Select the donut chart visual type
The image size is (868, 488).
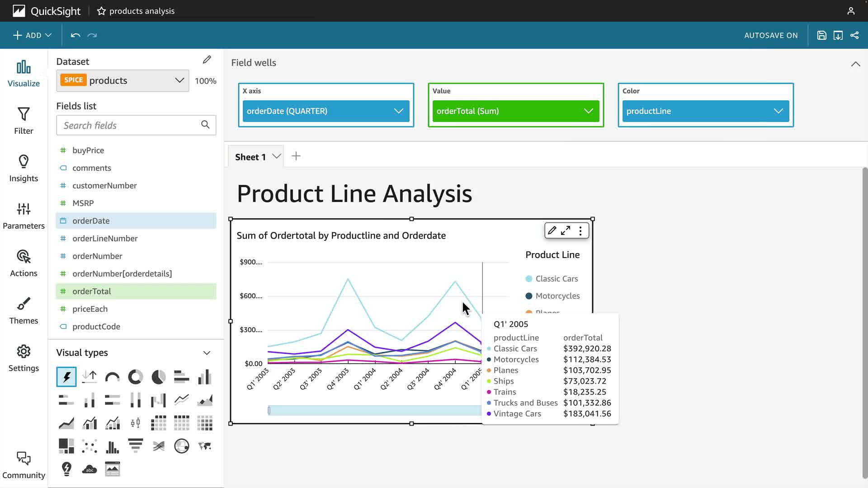point(135,377)
